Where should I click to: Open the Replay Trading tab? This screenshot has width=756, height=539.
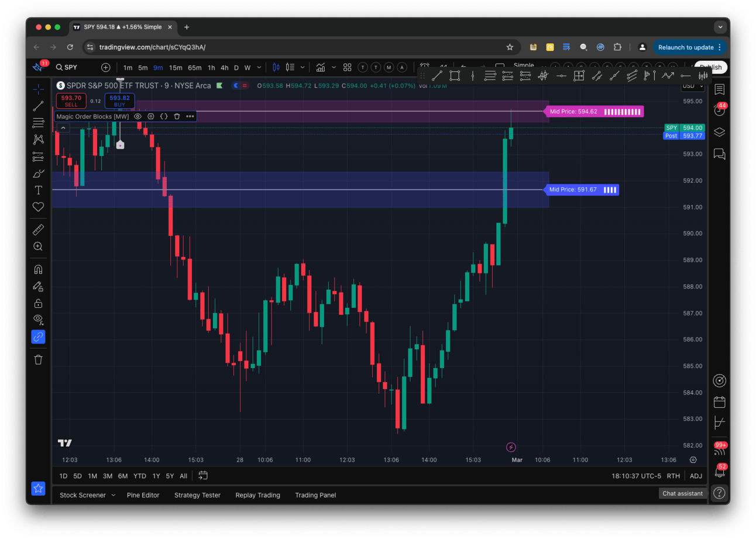click(258, 495)
